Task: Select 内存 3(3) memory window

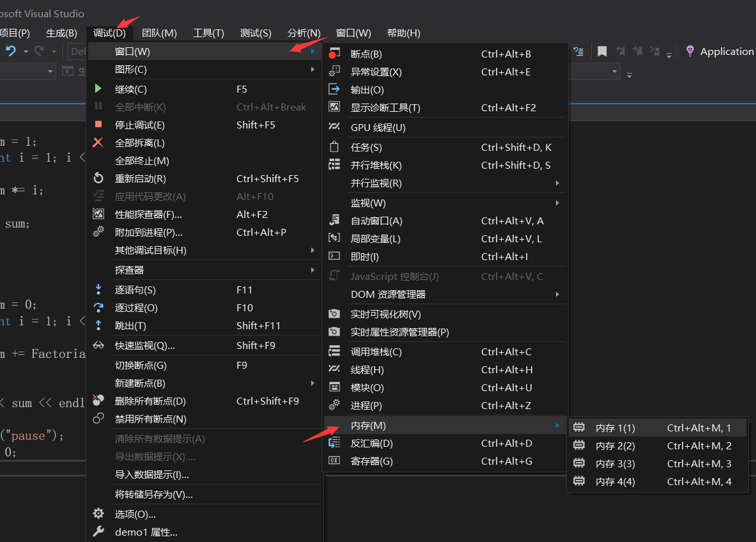Action: [x=658, y=463]
